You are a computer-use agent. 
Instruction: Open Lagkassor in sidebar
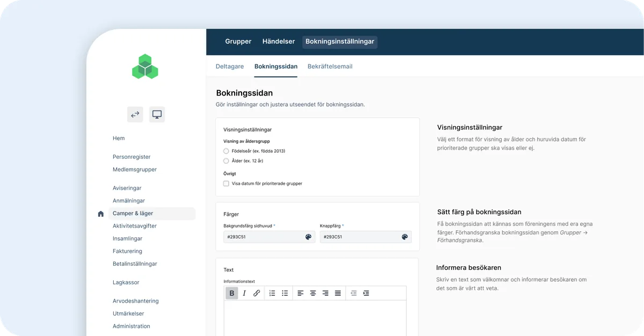point(126,282)
